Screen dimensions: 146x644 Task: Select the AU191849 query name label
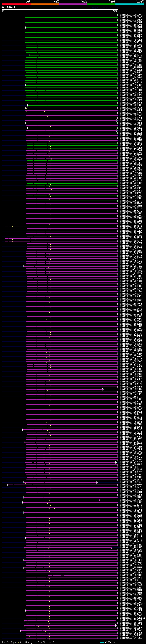pyautogui.click(x=8, y=7)
